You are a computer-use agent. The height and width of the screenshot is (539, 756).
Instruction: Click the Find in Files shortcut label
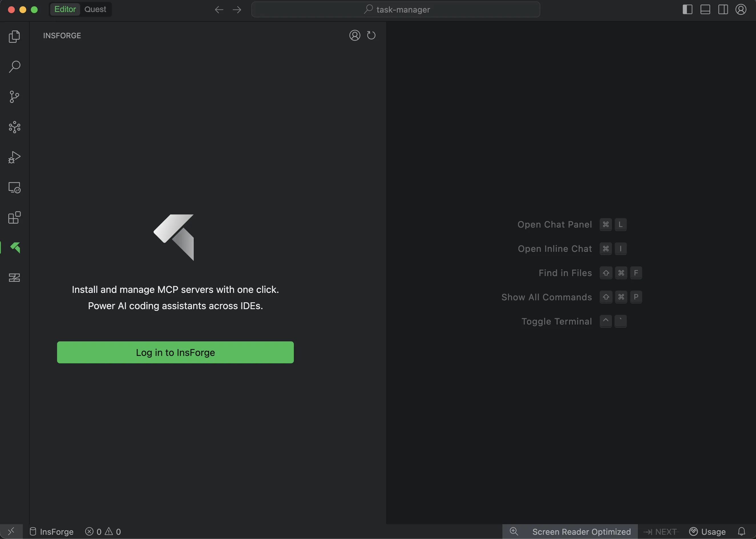coord(565,273)
